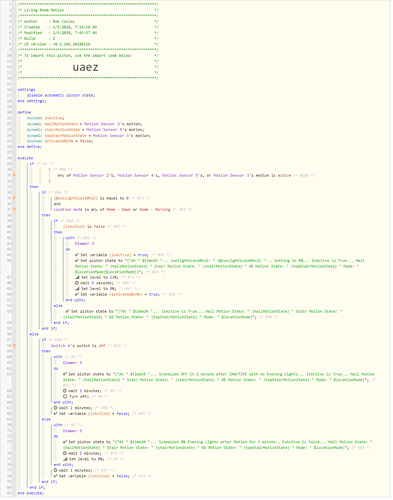The width and height of the screenshot is (393, 500).
Task: Click the 'define' keyword on line 20
Action: [24, 112]
